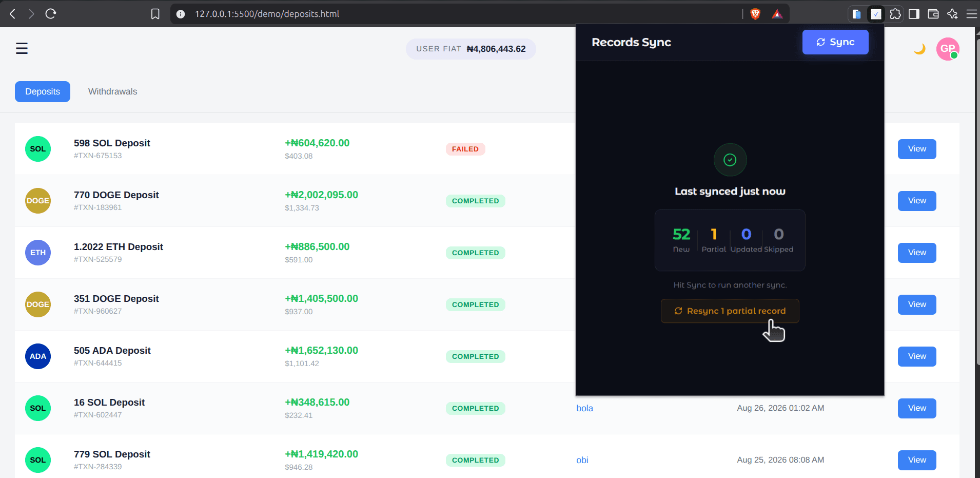The image size is (980, 478).
Task: Open user link bola
Action: click(584, 408)
